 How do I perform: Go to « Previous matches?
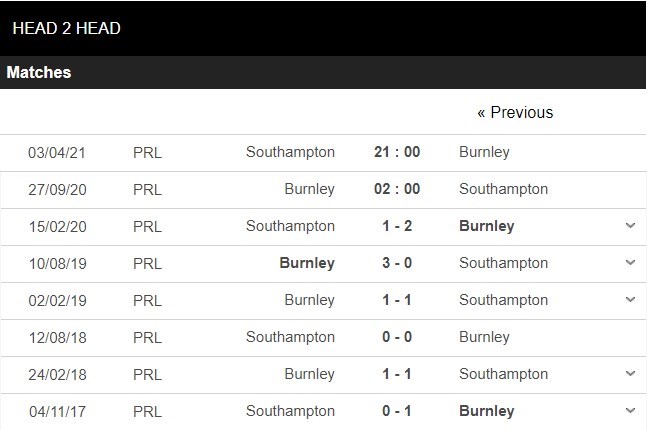(515, 112)
